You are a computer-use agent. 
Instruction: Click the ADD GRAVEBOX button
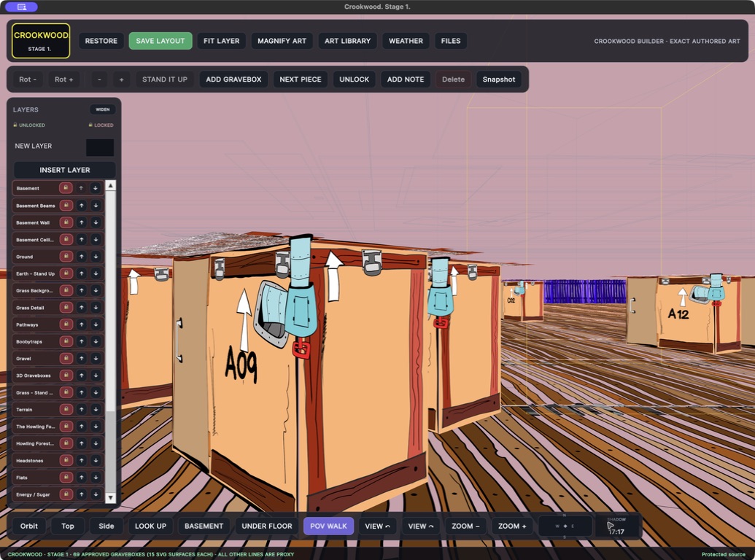click(x=233, y=79)
